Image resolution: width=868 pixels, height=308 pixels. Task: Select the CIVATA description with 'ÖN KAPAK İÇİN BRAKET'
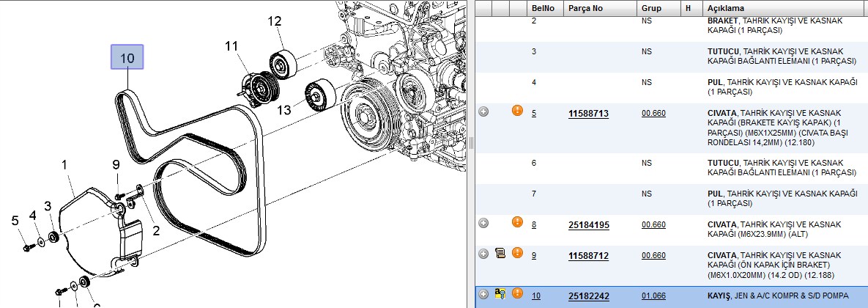coord(774,265)
